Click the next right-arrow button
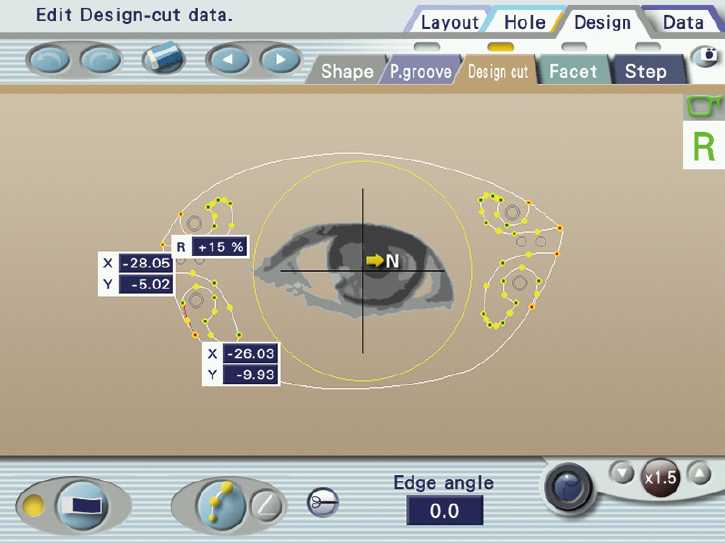This screenshot has width=725, height=543. click(280, 59)
